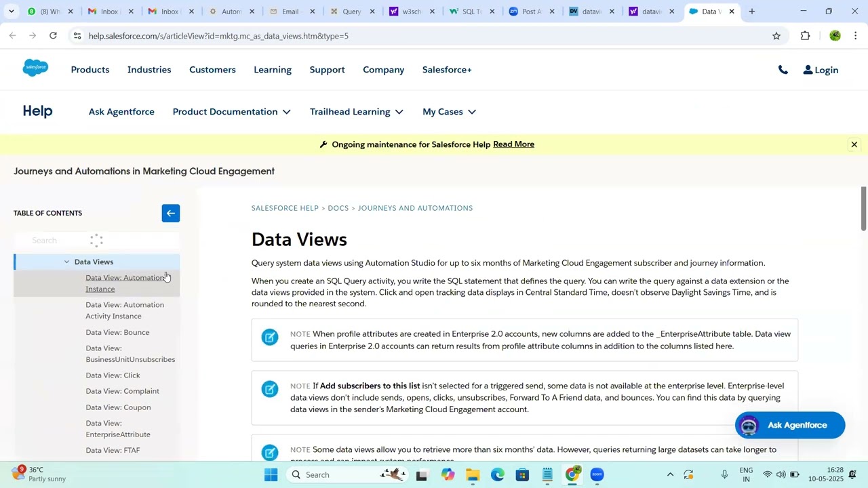Switch to the Autom browser tab
The image size is (868, 488).
[232, 12]
